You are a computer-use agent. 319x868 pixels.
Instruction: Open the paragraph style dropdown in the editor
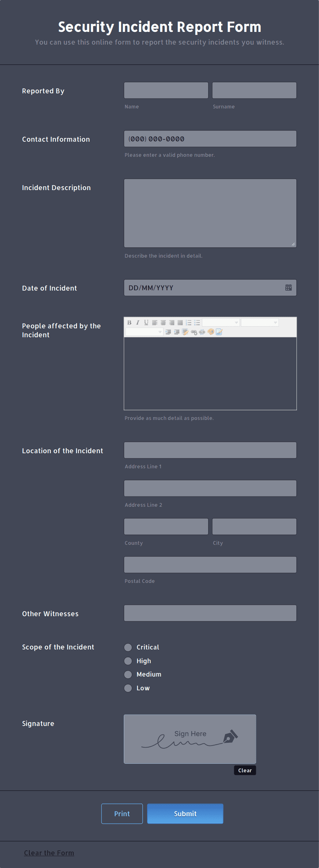pyautogui.click(x=144, y=332)
